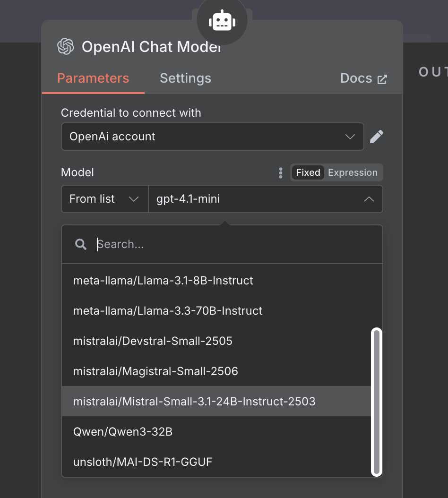
Task: Choose meta-llama/Llama-3.3-70B-Instruct from list
Action: click(x=168, y=310)
